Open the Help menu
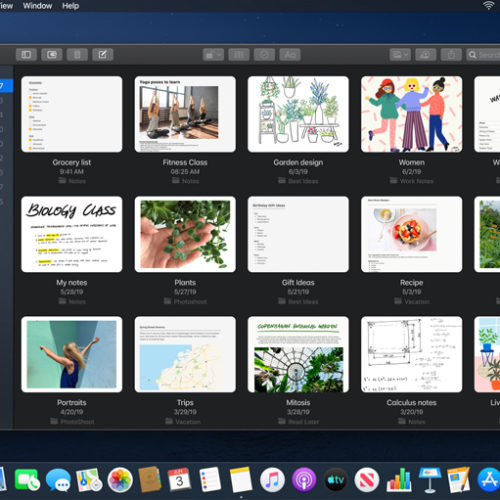This screenshot has width=500, height=500. tap(70, 6)
